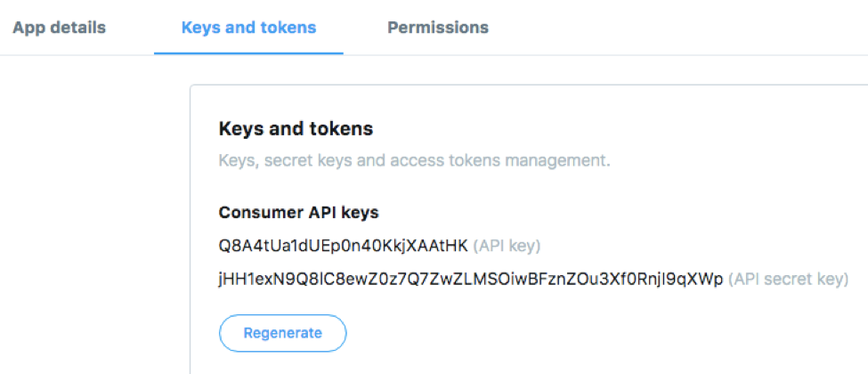Select the Keys and tokens tab

pos(248,28)
